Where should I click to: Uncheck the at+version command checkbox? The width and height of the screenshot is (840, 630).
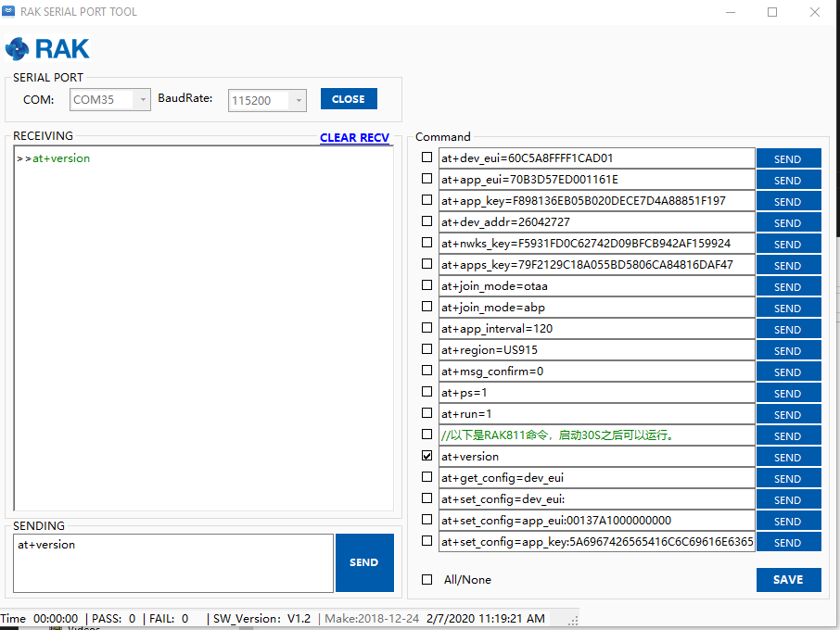click(x=426, y=456)
